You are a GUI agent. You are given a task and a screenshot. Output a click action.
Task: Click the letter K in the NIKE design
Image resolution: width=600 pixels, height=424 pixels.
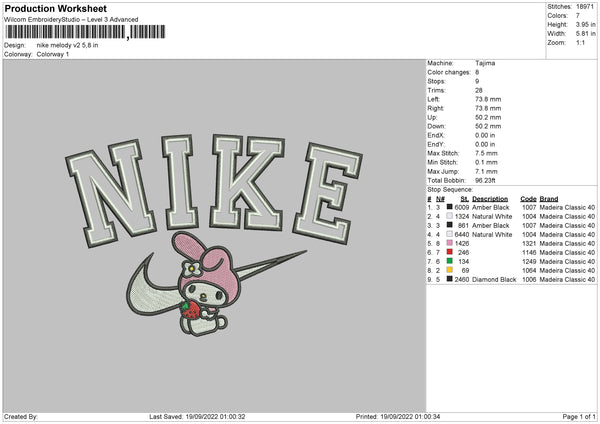[248, 183]
